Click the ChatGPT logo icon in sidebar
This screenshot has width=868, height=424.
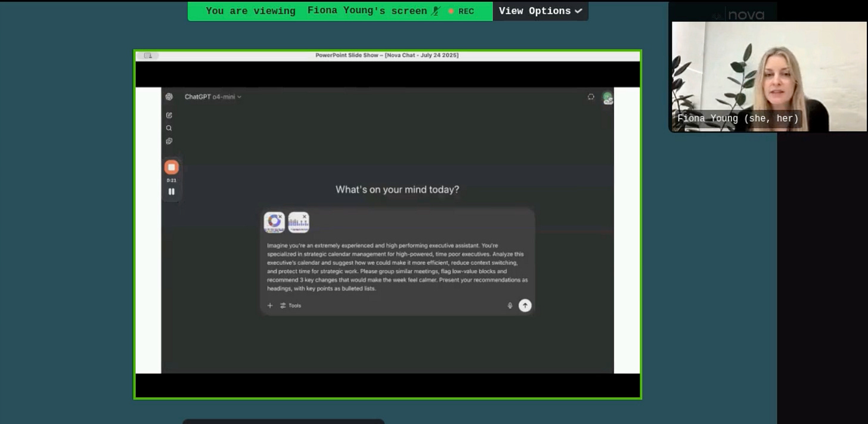point(169,97)
